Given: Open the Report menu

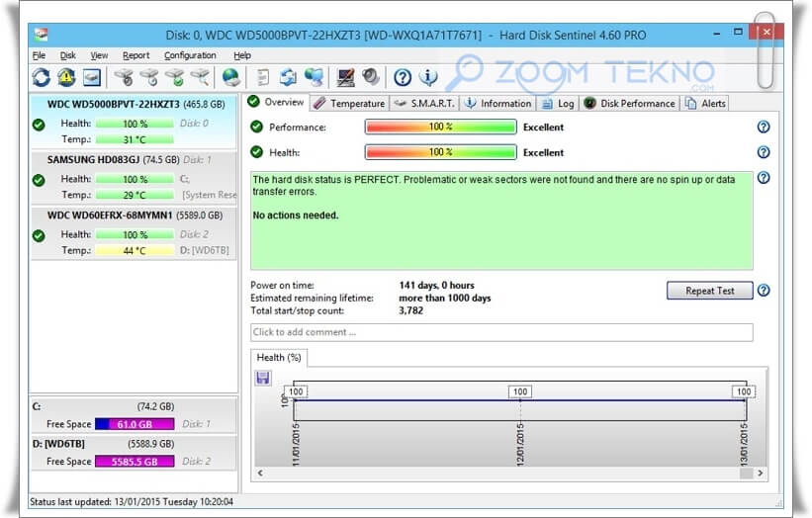Looking at the screenshot, I should coord(136,55).
